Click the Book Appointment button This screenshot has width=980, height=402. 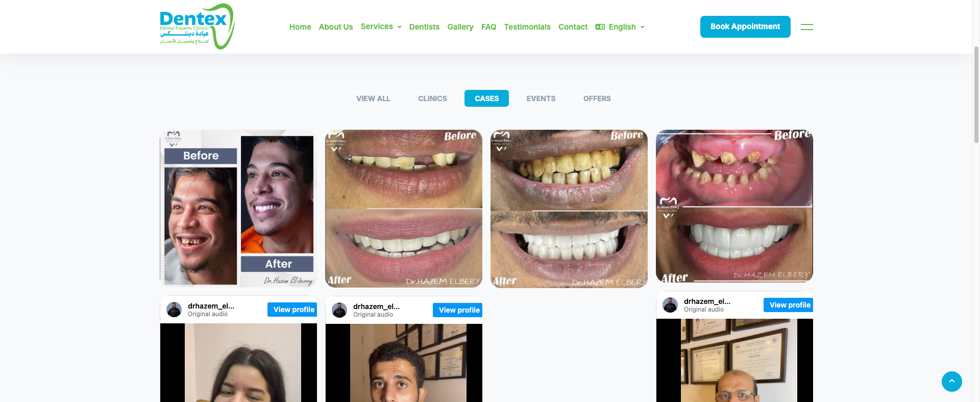click(745, 27)
